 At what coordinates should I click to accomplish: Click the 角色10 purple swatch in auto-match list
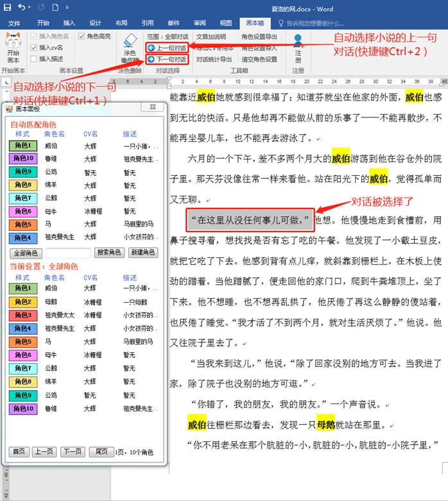pos(23,158)
